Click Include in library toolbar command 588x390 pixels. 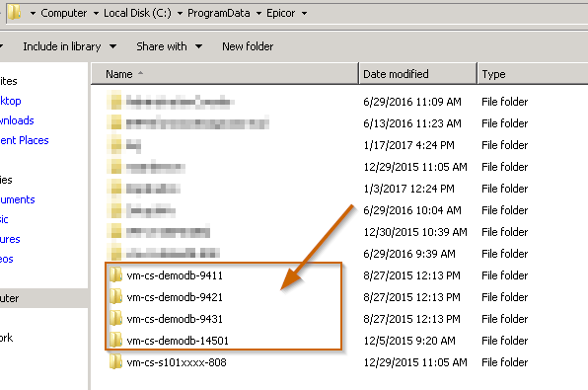coord(62,46)
